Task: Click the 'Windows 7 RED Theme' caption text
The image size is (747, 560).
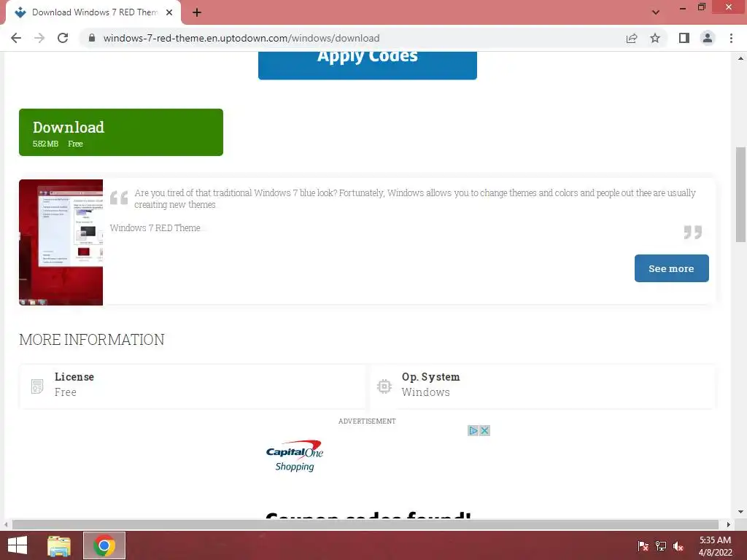Action: [x=155, y=228]
